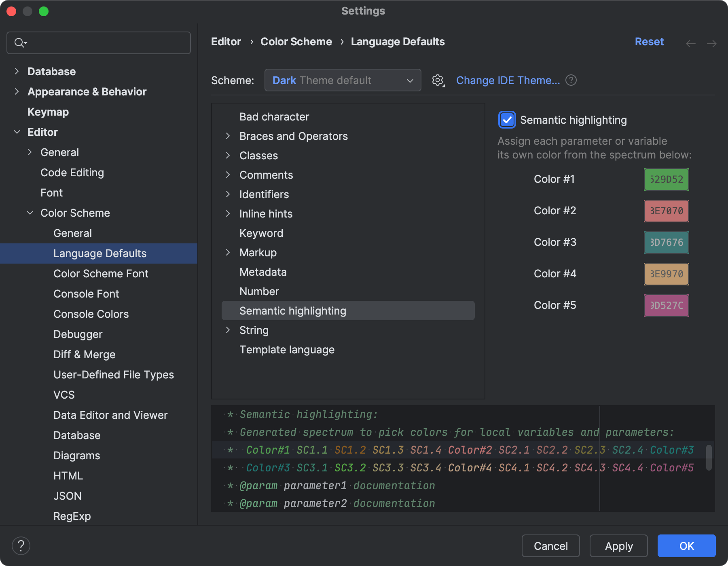Screen dimensions: 728x566
Task: Click the Editor breadcrumb
Action: (x=226, y=41)
